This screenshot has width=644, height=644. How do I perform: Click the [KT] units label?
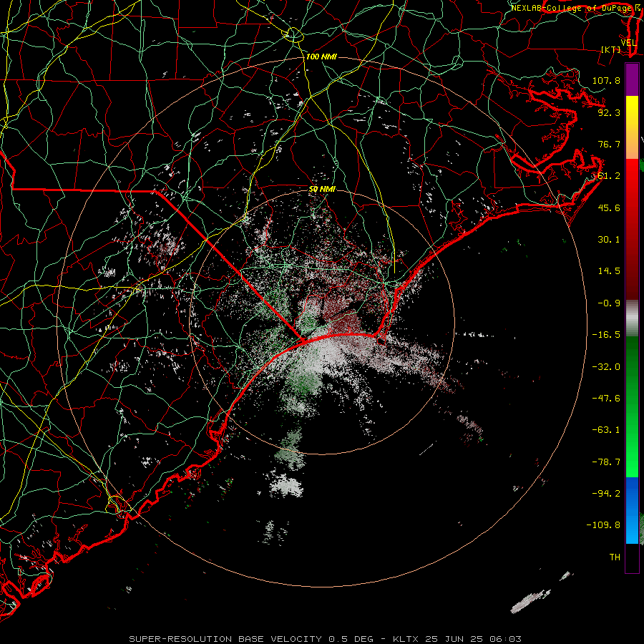[611, 49]
